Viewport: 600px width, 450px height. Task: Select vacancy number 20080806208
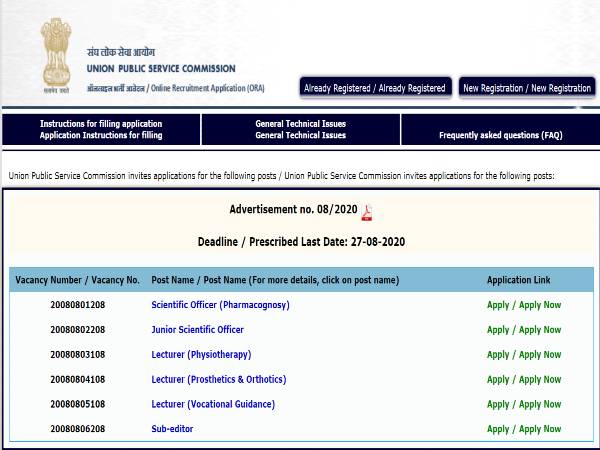[x=78, y=429]
